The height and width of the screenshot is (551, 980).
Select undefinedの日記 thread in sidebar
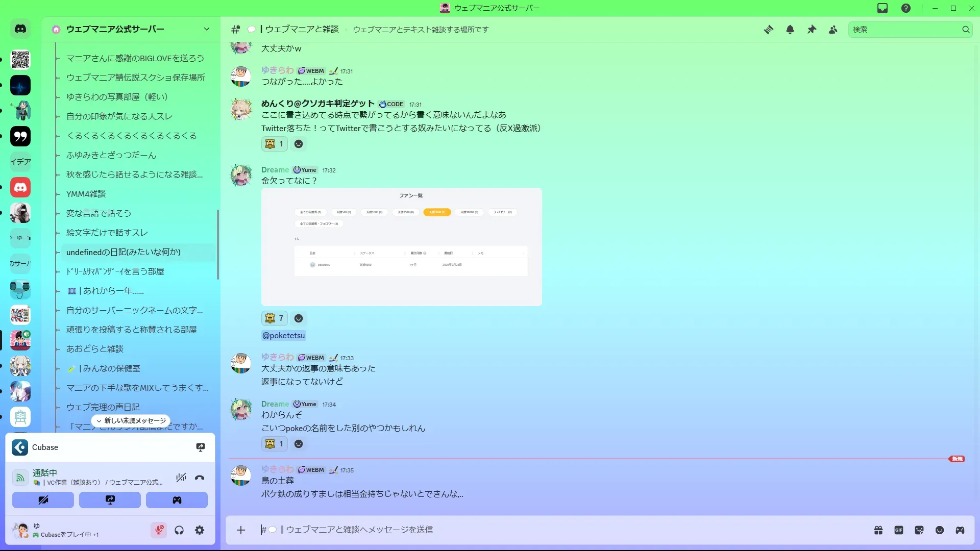point(124,252)
